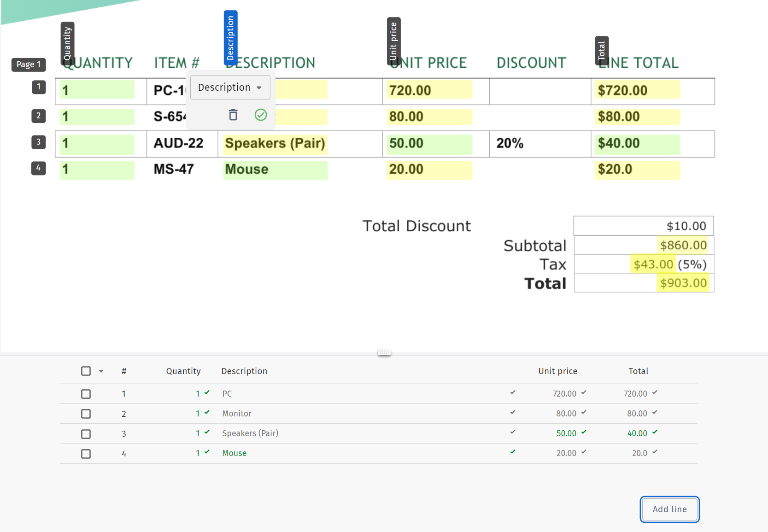Click the Page 1 label

[29, 64]
